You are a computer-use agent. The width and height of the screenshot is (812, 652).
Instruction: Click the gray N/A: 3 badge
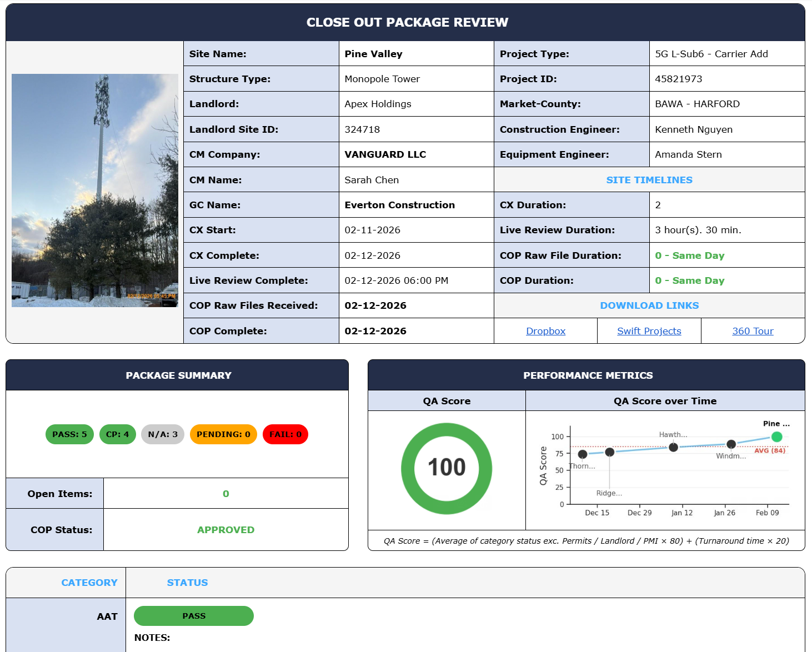tap(162, 434)
